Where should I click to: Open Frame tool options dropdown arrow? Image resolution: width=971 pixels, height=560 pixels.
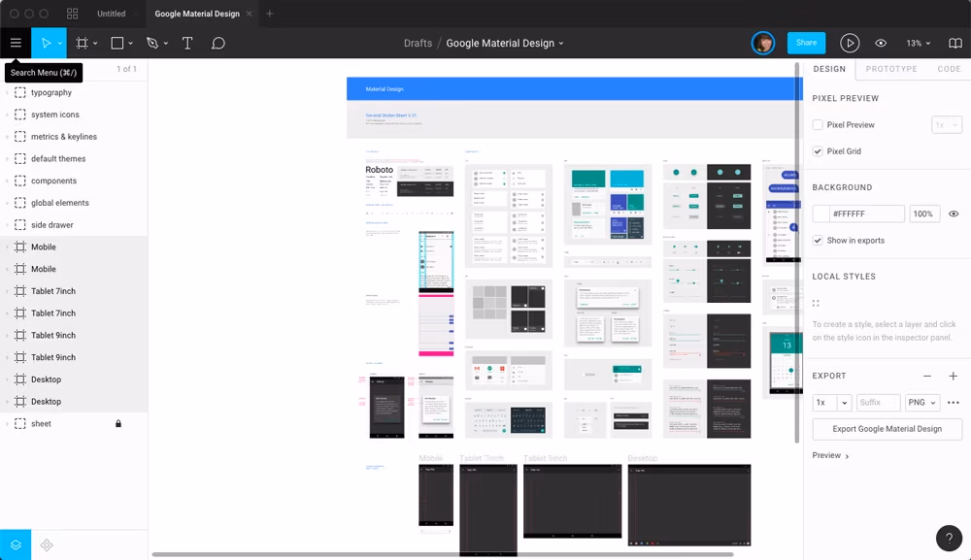coord(95,44)
